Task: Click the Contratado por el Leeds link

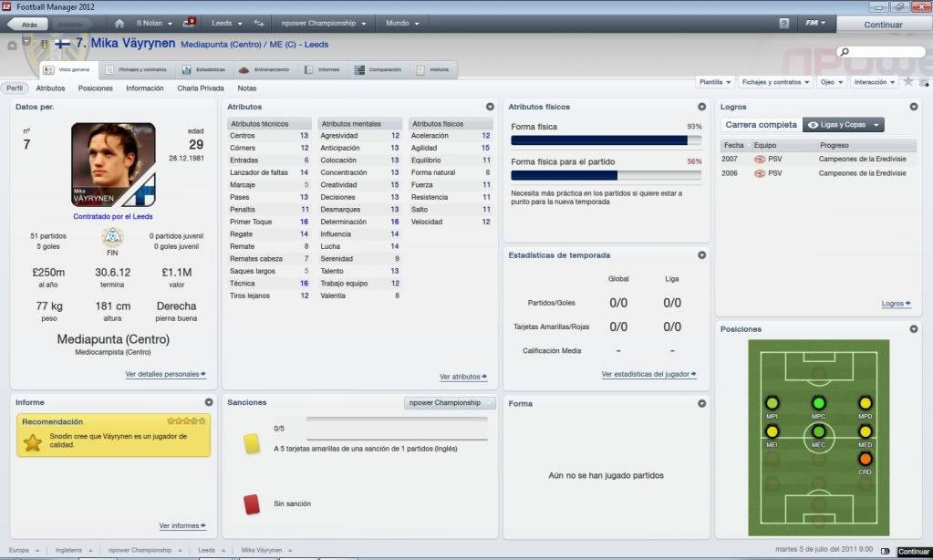Action: pyautogui.click(x=113, y=217)
